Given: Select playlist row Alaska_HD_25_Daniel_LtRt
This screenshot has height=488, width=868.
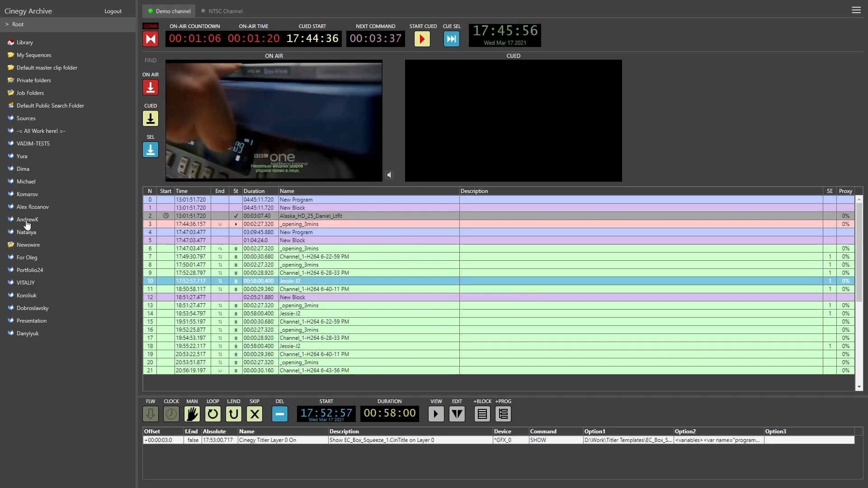Looking at the screenshot, I should [499, 216].
